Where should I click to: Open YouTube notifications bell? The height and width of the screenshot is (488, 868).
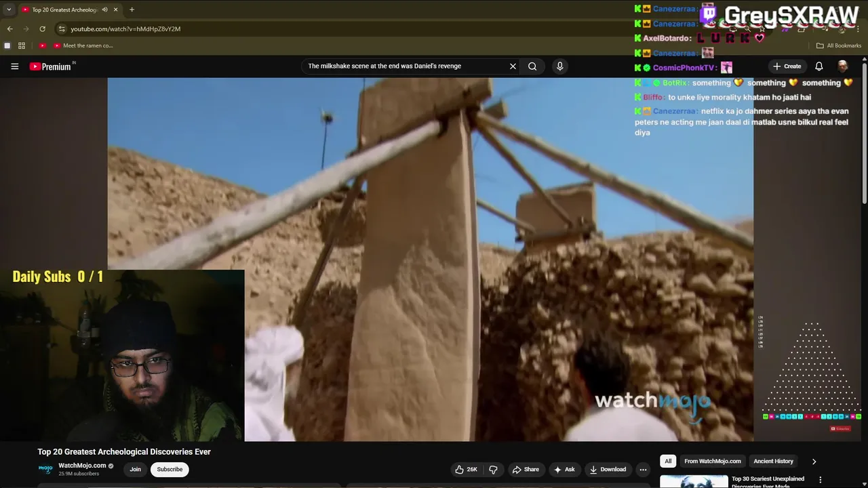[818, 66]
